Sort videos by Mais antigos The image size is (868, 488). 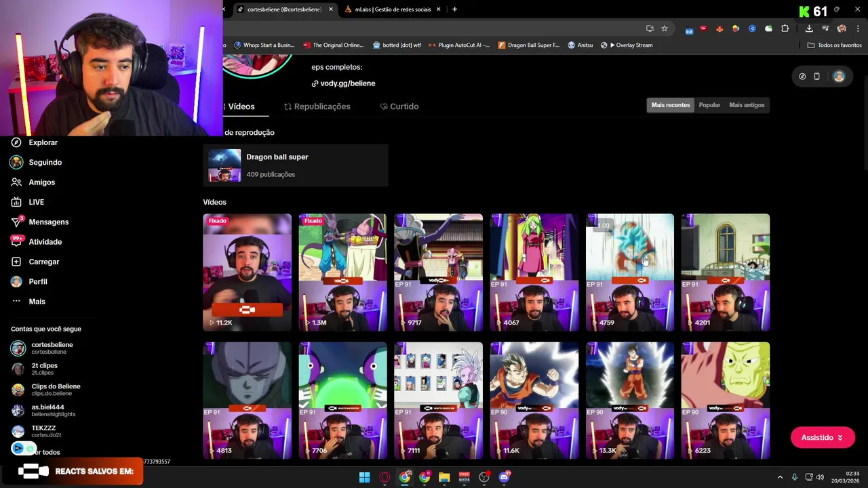[x=747, y=105]
